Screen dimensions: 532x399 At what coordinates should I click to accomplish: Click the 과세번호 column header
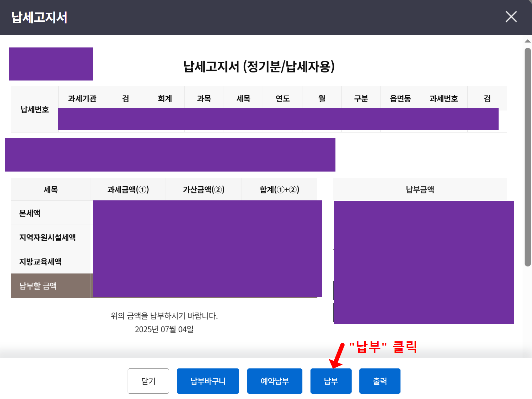(x=443, y=98)
